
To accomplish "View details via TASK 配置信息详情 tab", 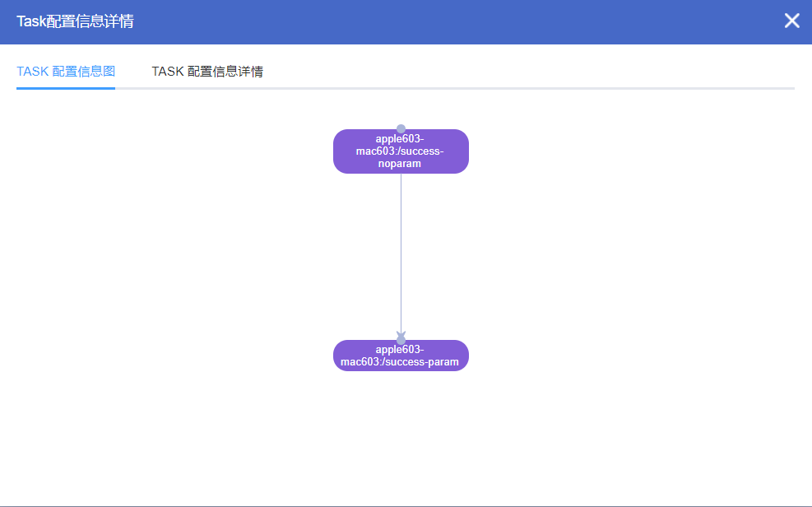I will click(207, 72).
